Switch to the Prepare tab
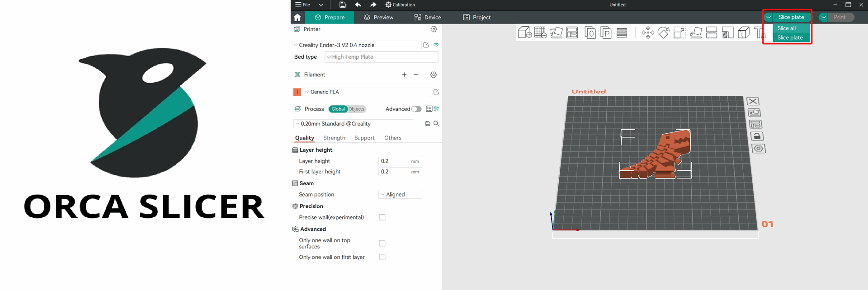The height and width of the screenshot is (290, 868). 330,17
